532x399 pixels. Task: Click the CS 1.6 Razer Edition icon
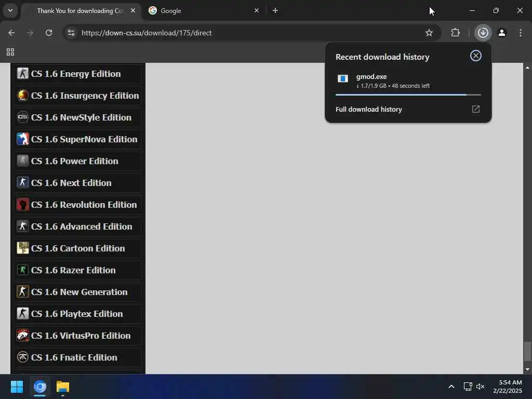pos(23,270)
